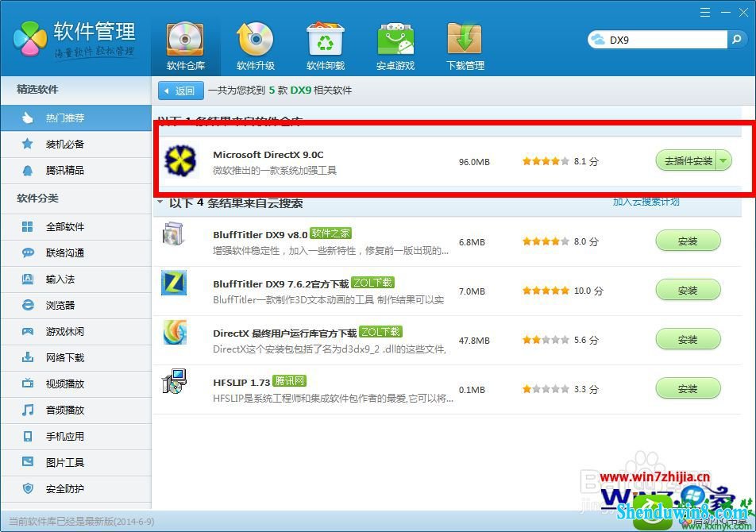
Task: Click the star icon beside 装机必备
Action: tap(28, 144)
